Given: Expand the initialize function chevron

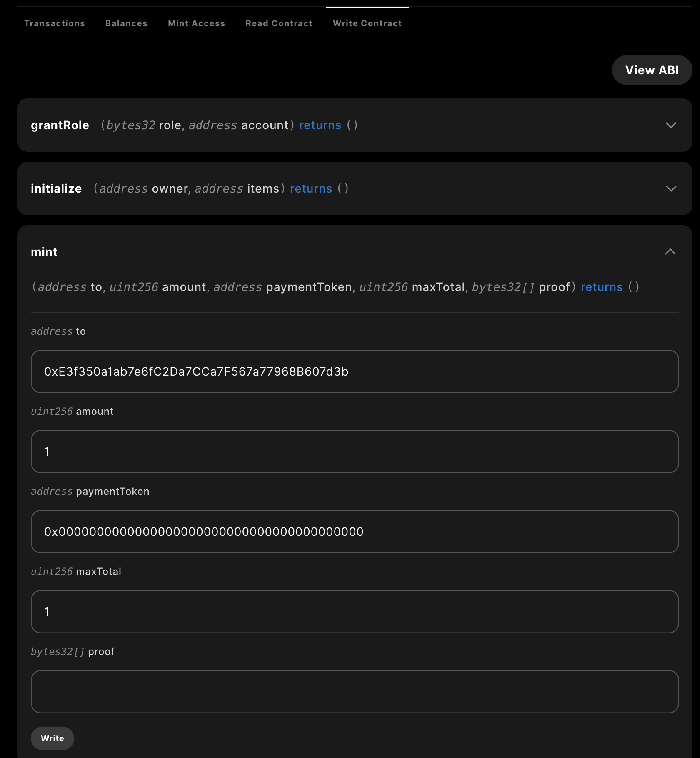Looking at the screenshot, I should coord(671,188).
